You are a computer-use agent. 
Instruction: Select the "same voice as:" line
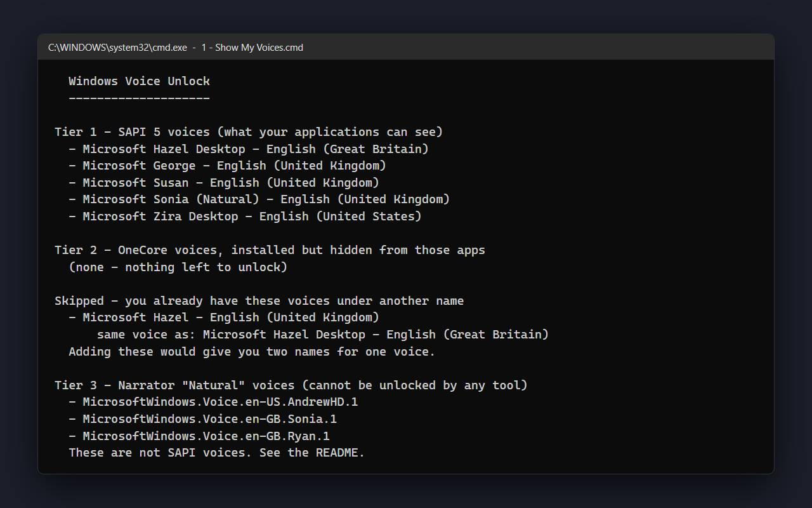323,334
